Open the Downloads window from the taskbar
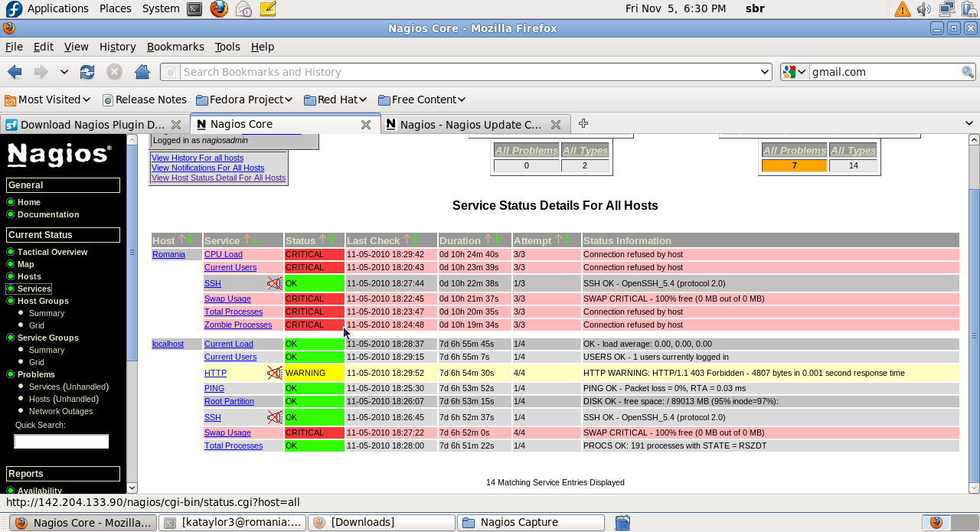Screen dimensions: 980x532 [381, 523]
